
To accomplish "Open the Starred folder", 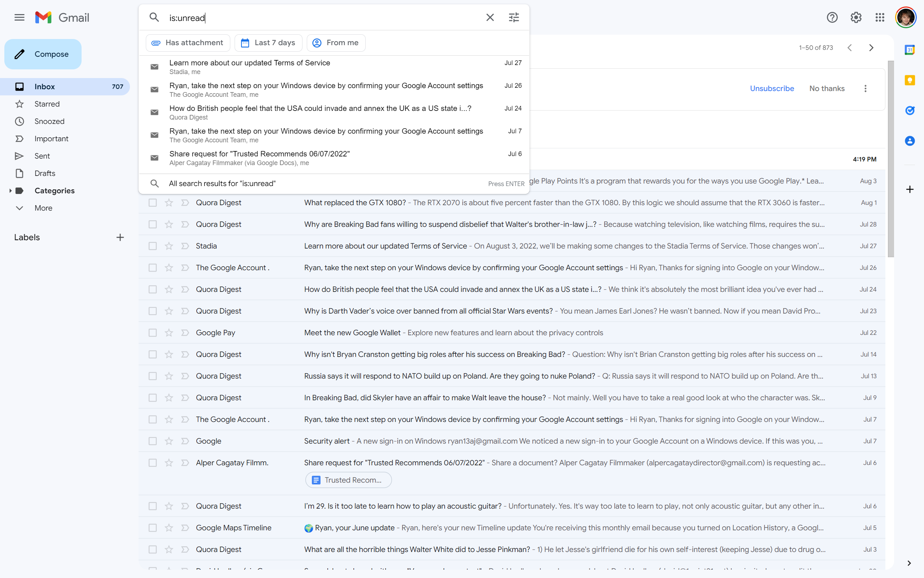I will pos(65,104).
